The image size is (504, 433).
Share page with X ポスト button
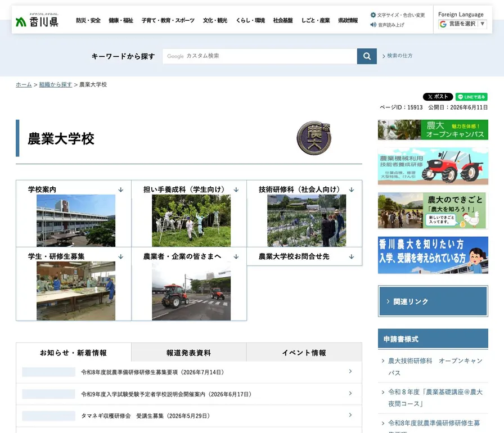(438, 97)
